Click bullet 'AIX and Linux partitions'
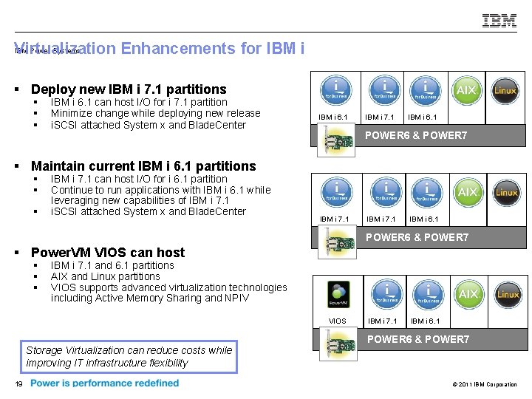 coord(105,276)
